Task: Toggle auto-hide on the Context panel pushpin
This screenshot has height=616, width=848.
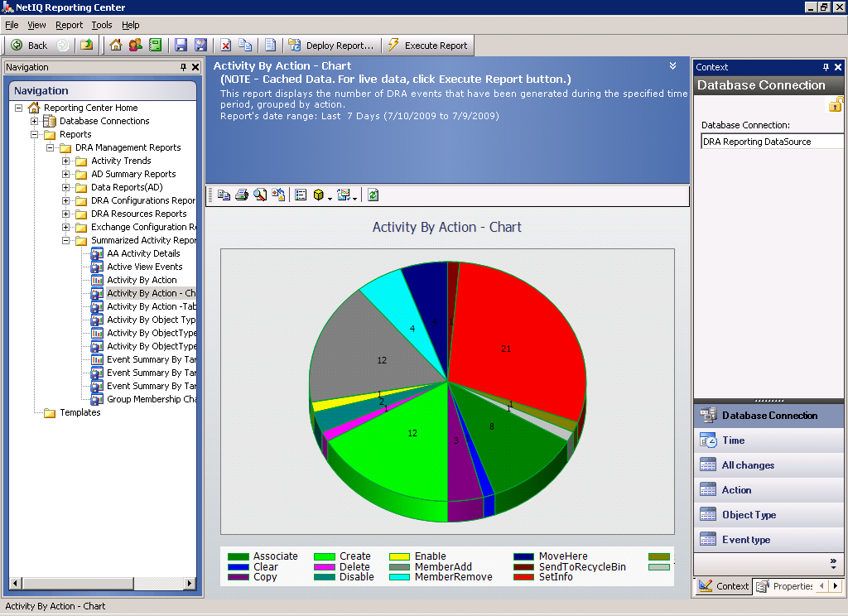Action: tap(825, 67)
